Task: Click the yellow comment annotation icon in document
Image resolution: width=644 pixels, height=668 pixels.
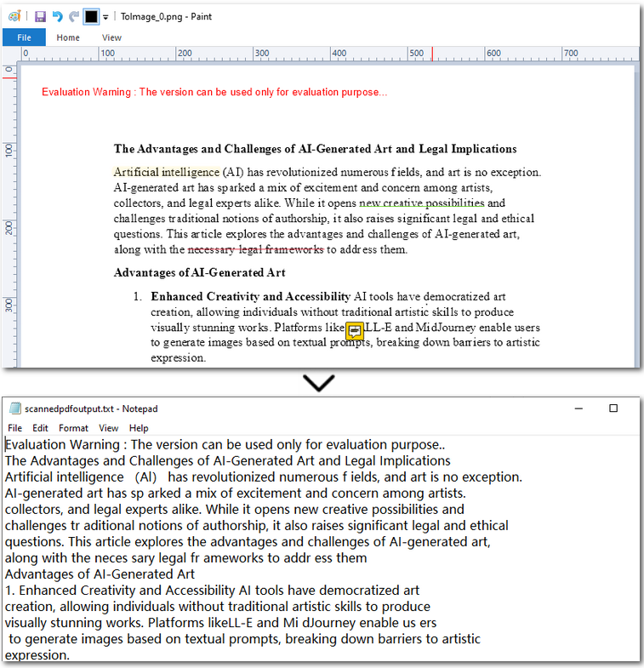Action: [x=355, y=330]
